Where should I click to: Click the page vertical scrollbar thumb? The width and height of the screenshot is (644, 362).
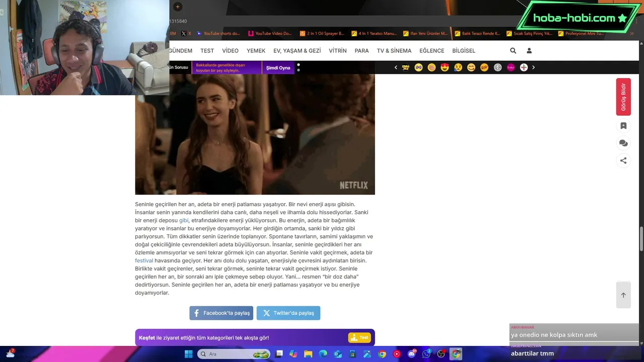click(641, 238)
